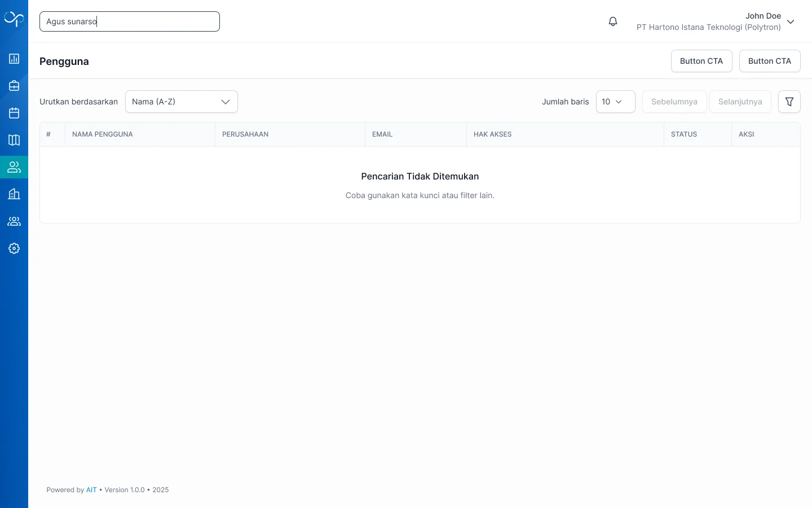
Task: Open the settings gear sidebar icon
Action: coord(14,248)
